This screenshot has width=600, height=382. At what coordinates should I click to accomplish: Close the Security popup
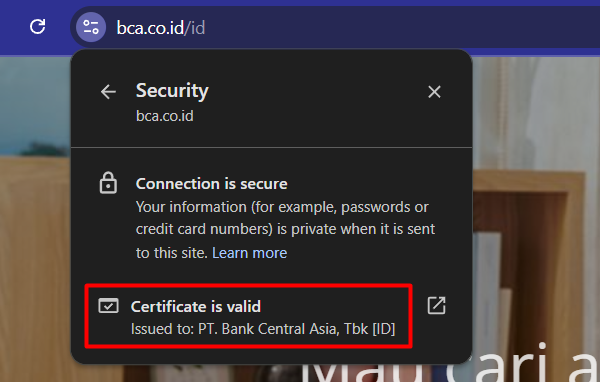(x=434, y=92)
